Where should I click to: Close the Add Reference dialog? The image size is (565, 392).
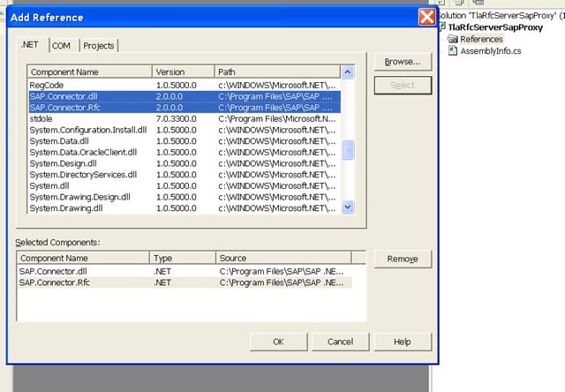427,17
